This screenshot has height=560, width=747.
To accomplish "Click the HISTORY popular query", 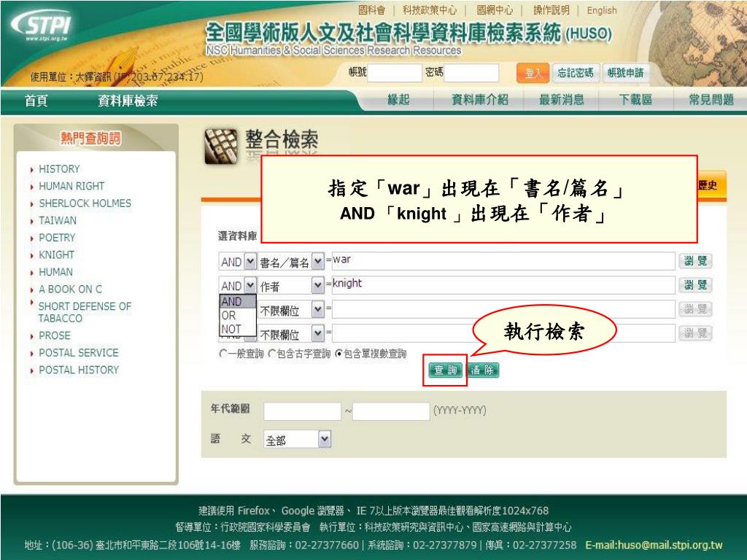I will coord(59,168).
